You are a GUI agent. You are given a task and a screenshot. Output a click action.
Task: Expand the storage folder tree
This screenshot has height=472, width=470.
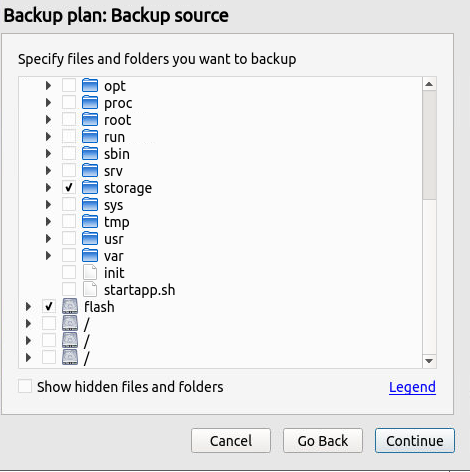[48, 188]
